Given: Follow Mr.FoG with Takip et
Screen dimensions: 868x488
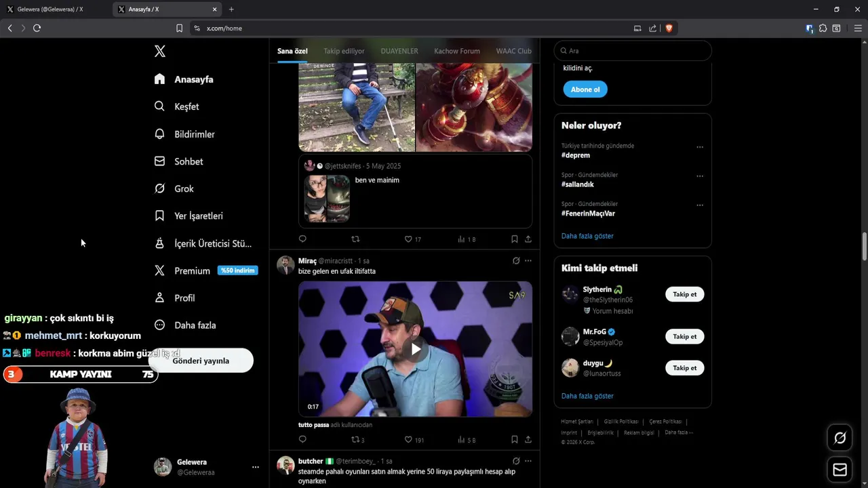Looking at the screenshot, I should click(x=684, y=336).
